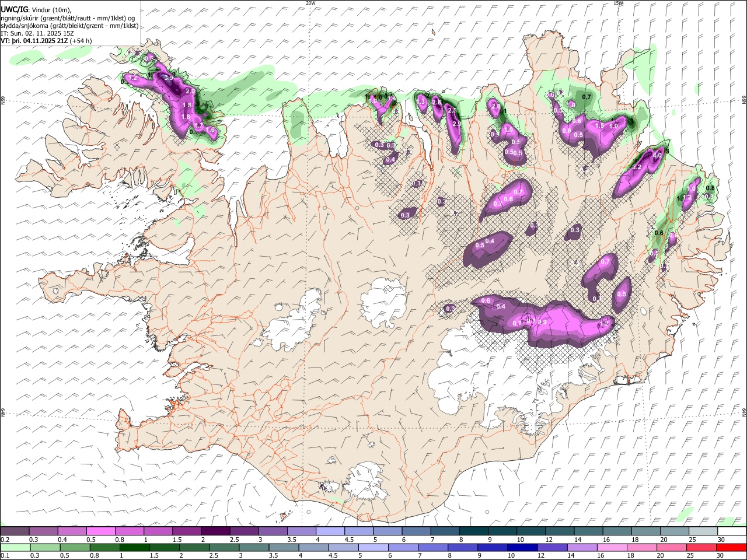Select the lavender 14–16 lower legend swatch
747x560 pixels.
pos(582,547)
